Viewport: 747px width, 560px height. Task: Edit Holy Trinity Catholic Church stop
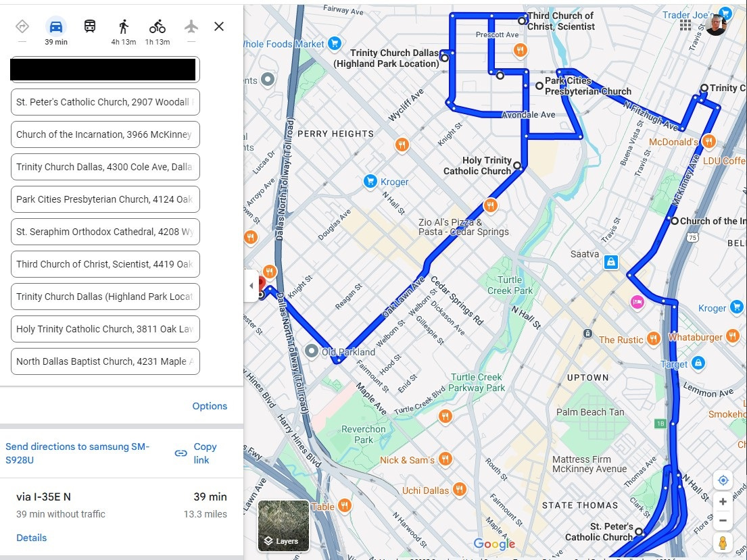105,328
